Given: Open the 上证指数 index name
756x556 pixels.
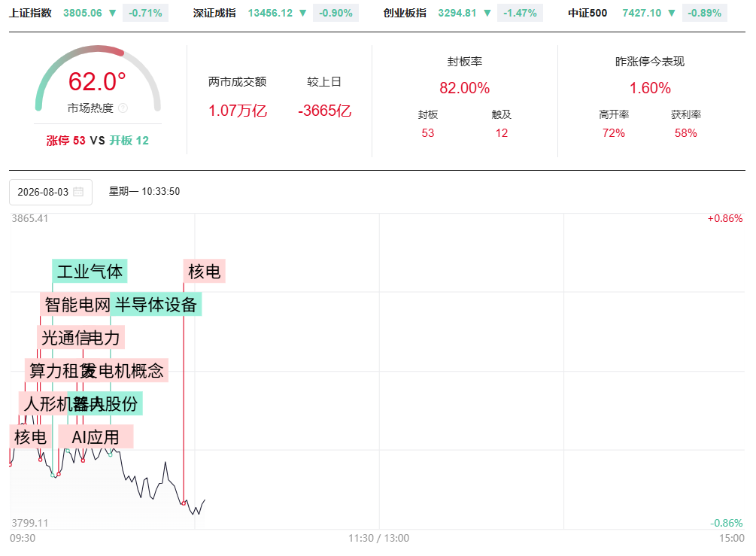Looking at the screenshot, I should coord(30,13).
